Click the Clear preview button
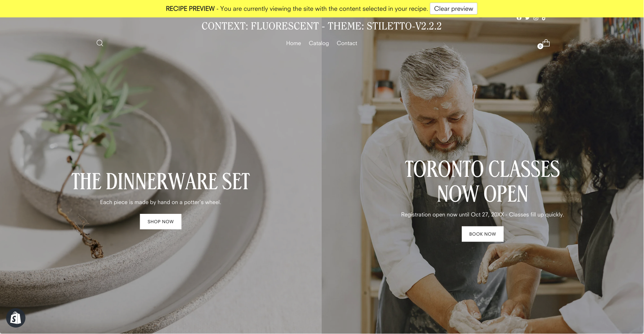 coord(453,9)
